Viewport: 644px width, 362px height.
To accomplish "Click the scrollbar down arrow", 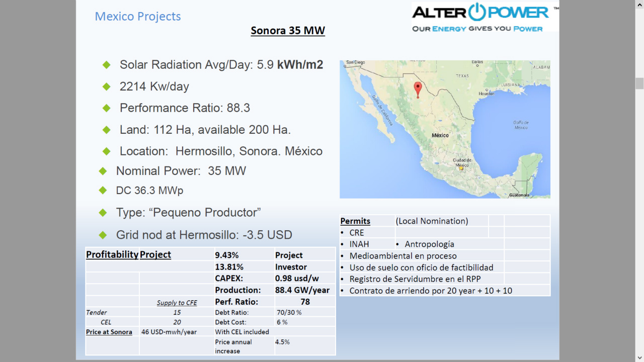I will point(639,358).
